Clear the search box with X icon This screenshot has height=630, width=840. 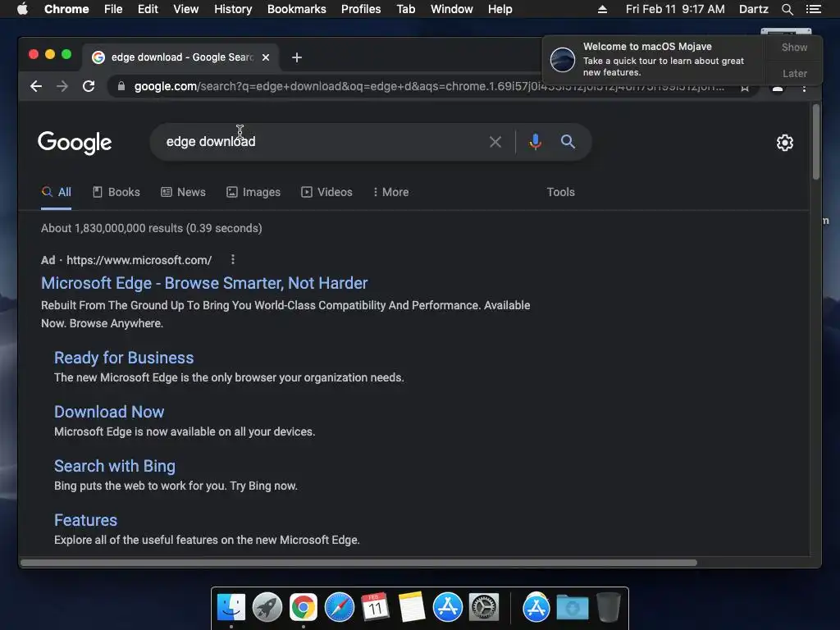point(495,142)
